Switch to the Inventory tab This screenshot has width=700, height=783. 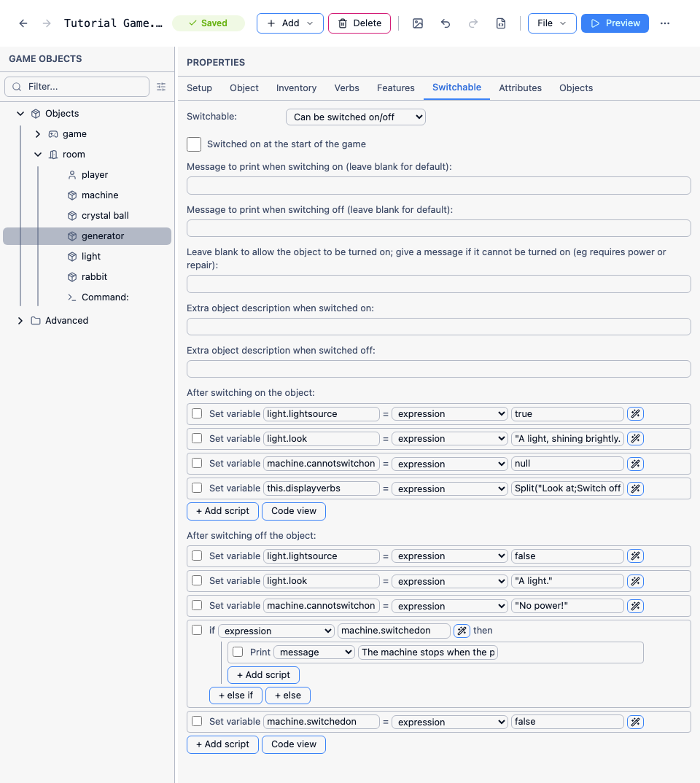tap(296, 88)
